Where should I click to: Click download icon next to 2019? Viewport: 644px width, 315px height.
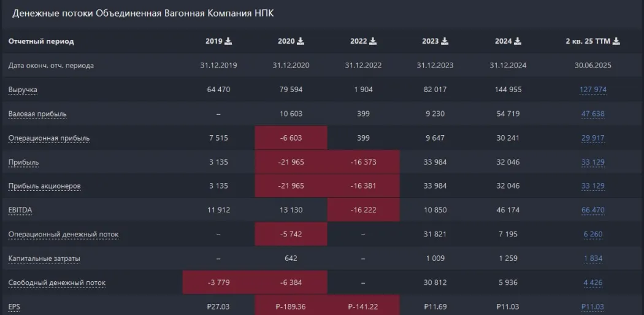pos(229,41)
